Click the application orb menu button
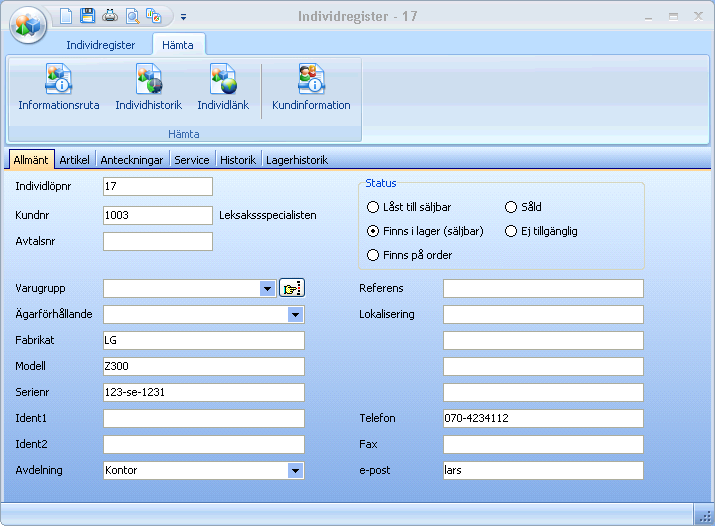Viewport: 715px width, 526px height. [x=28, y=24]
